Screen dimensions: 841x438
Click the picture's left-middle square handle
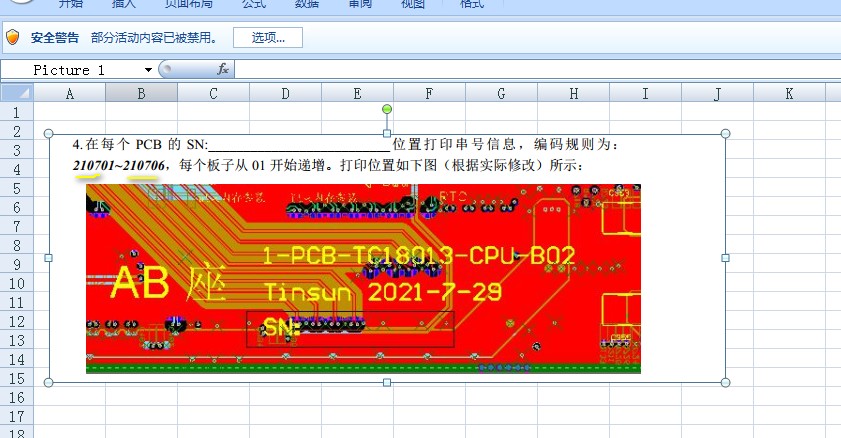click(48, 258)
